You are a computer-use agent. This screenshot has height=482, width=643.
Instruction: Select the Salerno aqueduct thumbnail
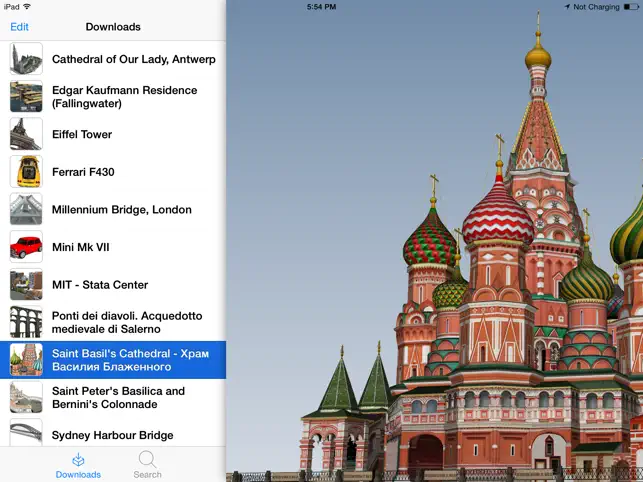pyautogui.click(x=26, y=322)
